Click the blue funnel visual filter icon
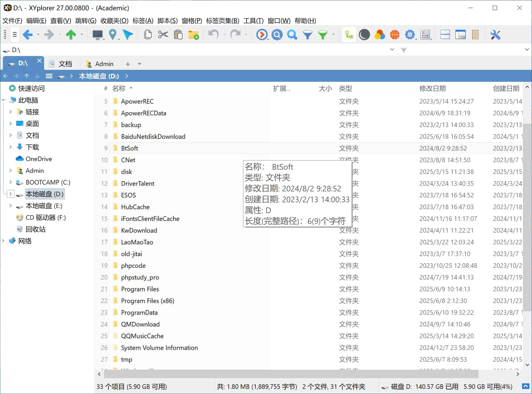This screenshot has height=394, width=532. (x=308, y=35)
